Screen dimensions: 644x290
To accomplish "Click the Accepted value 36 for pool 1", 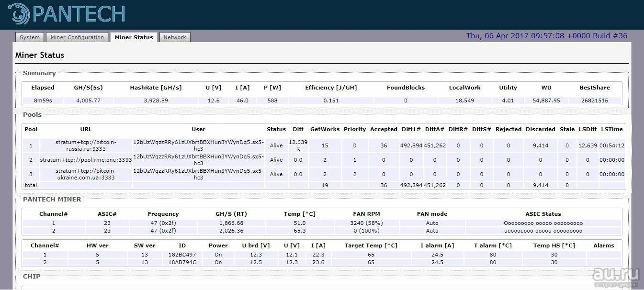I will pos(384,145).
